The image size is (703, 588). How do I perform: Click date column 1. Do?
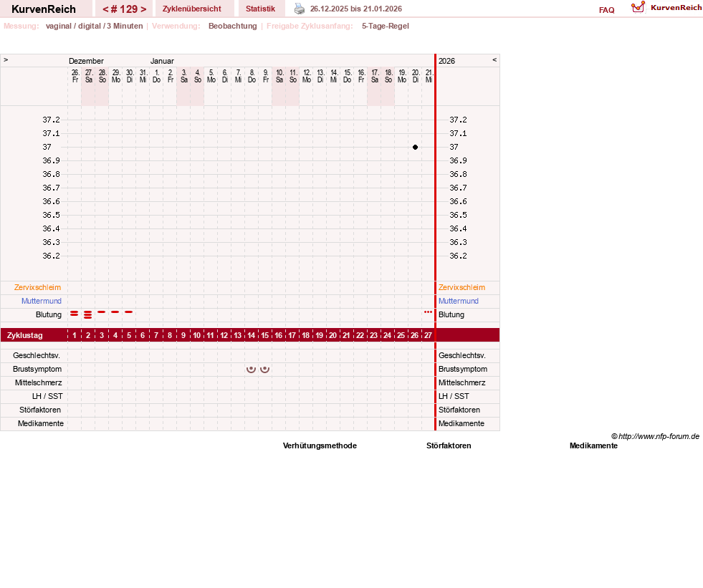pos(156,76)
